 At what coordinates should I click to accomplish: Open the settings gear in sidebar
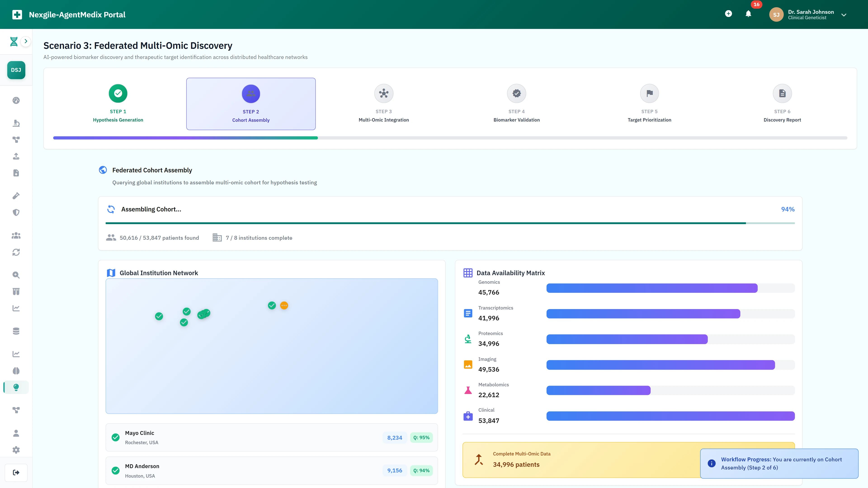click(x=16, y=450)
